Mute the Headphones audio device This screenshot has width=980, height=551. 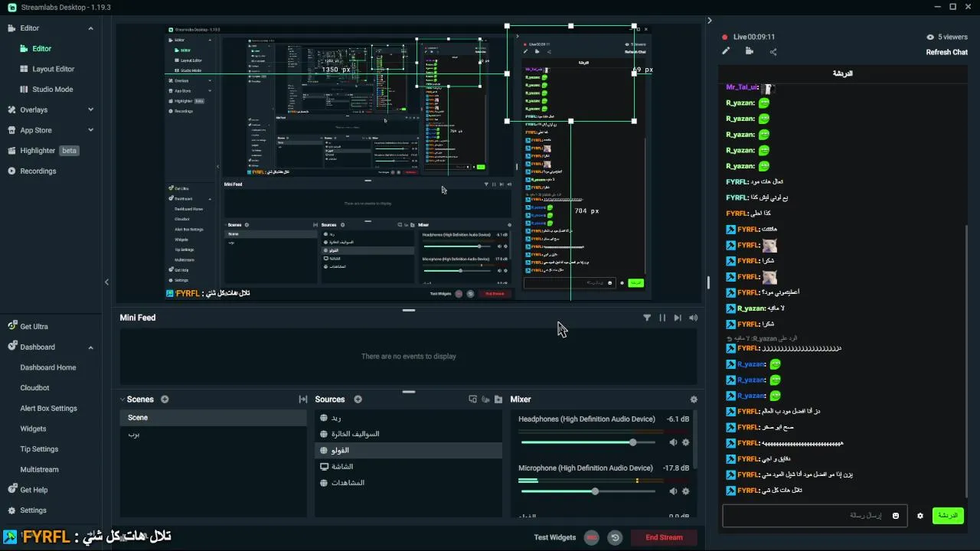(673, 442)
